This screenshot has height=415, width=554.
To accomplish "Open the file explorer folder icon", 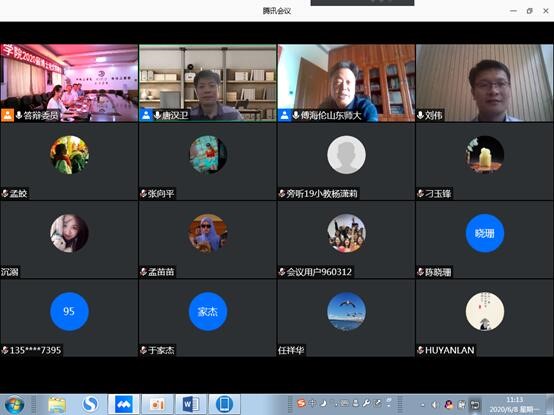I will pyautogui.click(x=57, y=405).
